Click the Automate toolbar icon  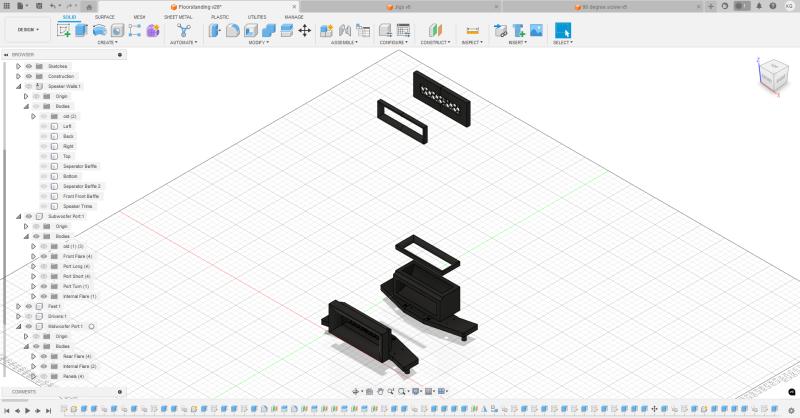coord(183,30)
